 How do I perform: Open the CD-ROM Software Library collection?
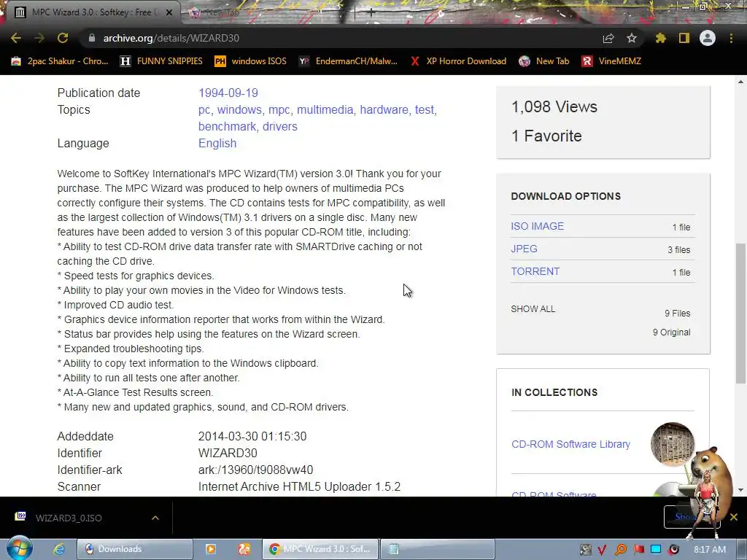pyautogui.click(x=570, y=444)
